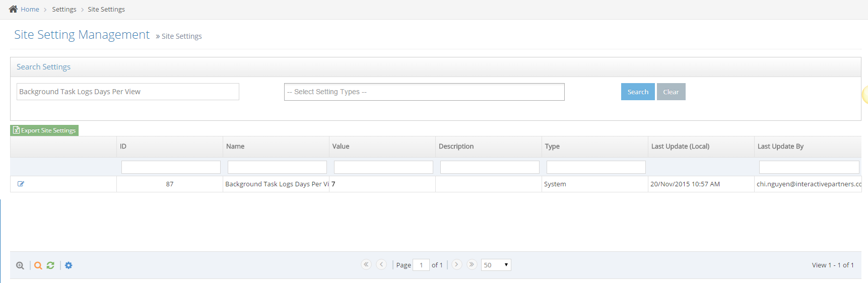Click the orange search icon in footer

point(38,265)
